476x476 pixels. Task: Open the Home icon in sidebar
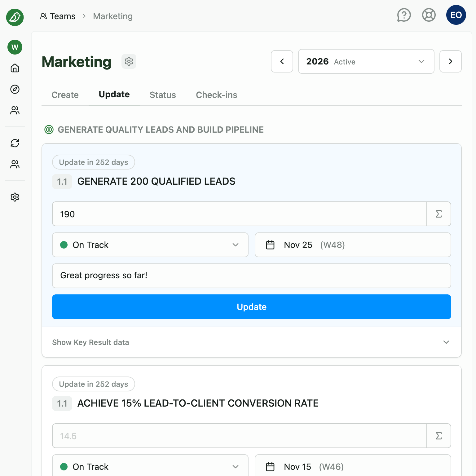point(15,68)
